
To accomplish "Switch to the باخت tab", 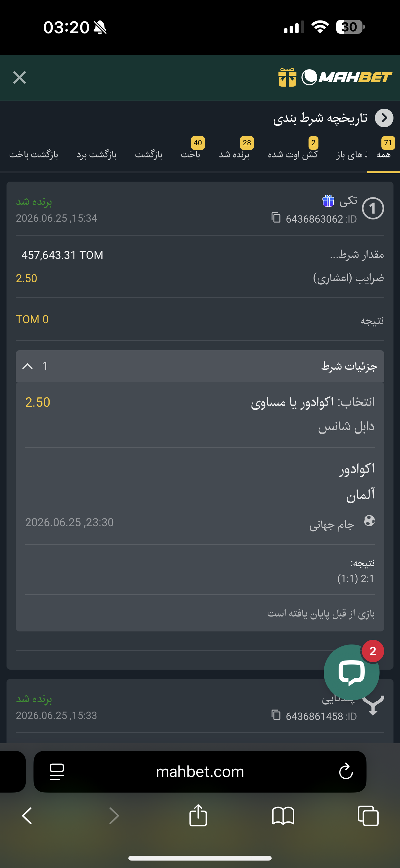I will (191, 154).
